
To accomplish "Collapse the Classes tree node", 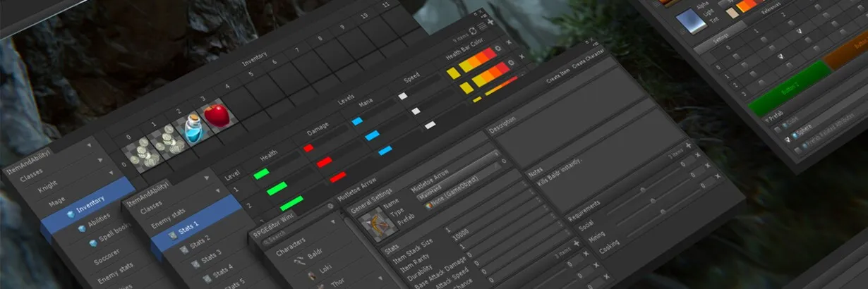I will (x=89, y=146).
